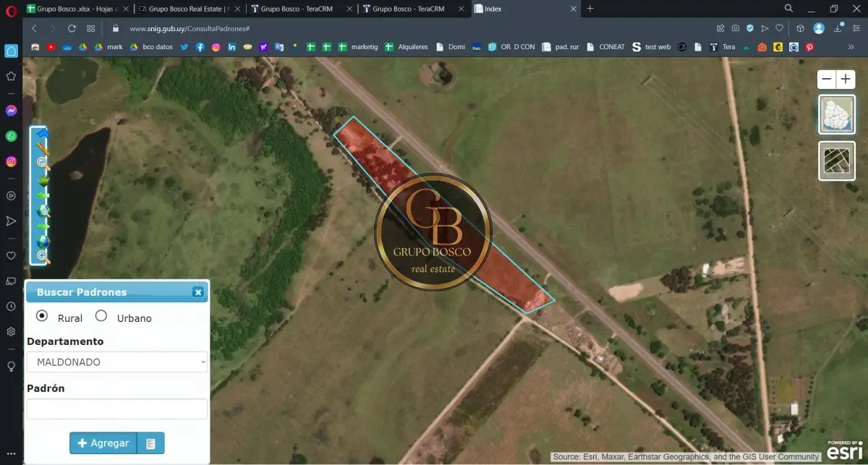Select the Urbano radio option
Screen dimensions: 868x465
(x=101, y=316)
